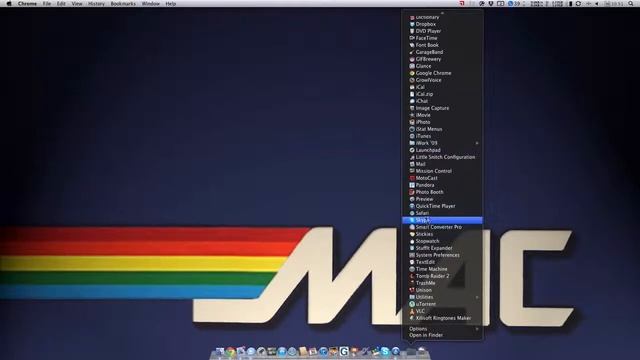Open VLC from the applications list

(x=442, y=311)
